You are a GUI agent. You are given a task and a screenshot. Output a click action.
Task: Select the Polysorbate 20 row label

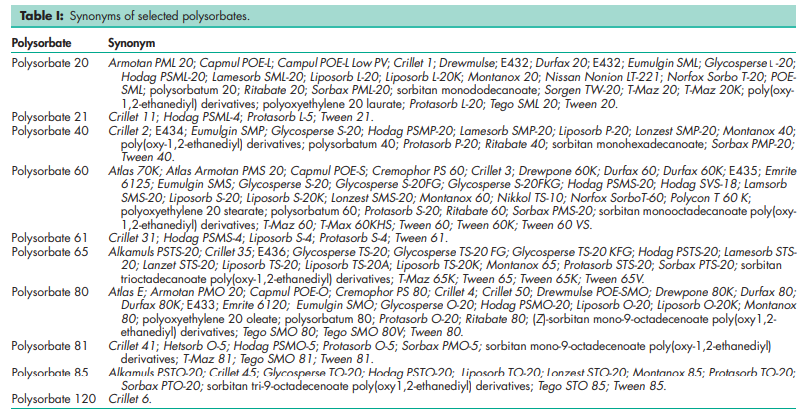47,62
